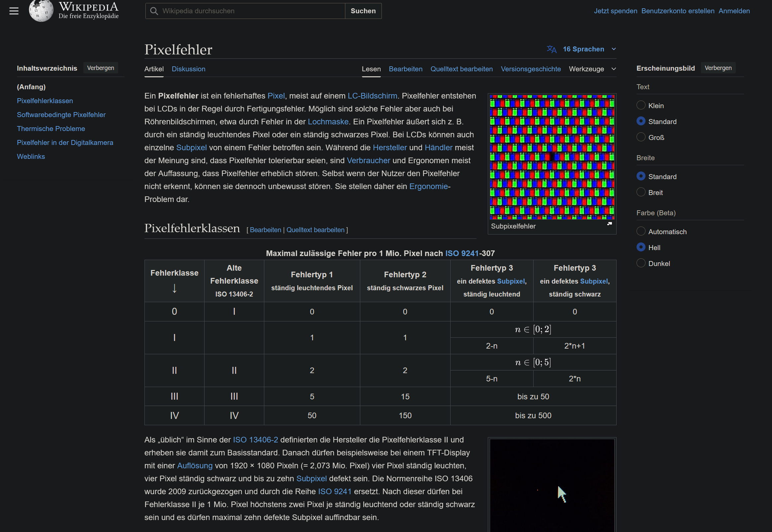The image size is (772, 532).
Task: Open the hamburger navigation menu
Action: coord(14,11)
